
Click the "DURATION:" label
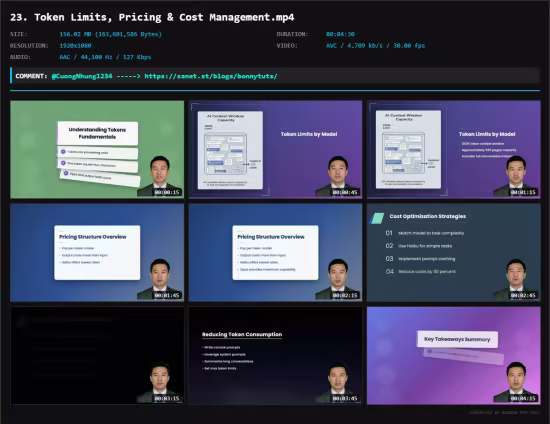point(292,34)
